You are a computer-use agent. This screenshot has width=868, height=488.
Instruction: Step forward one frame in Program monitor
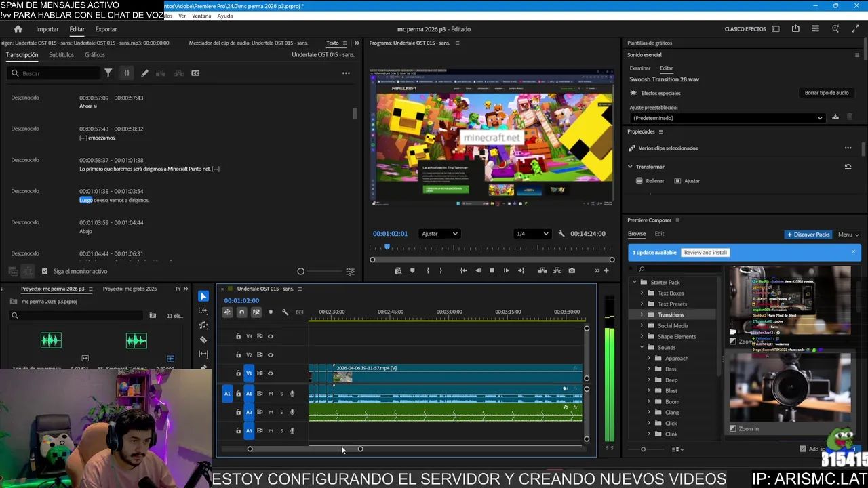(x=506, y=270)
